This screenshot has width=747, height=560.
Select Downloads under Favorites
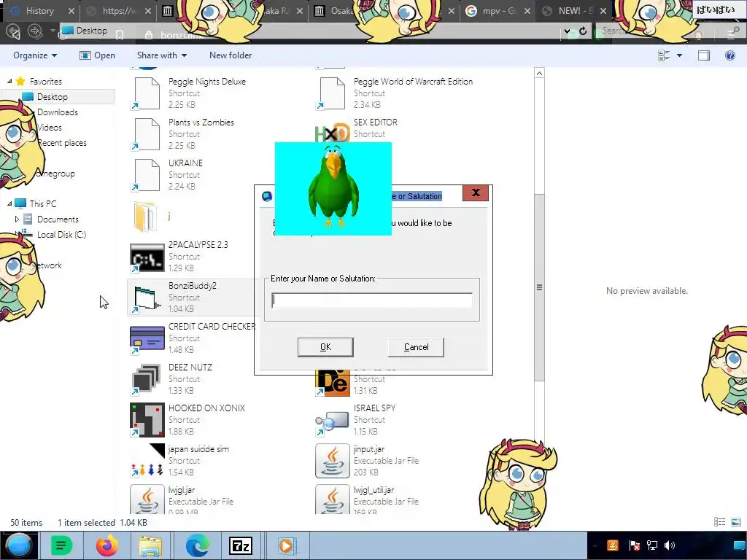pos(57,112)
